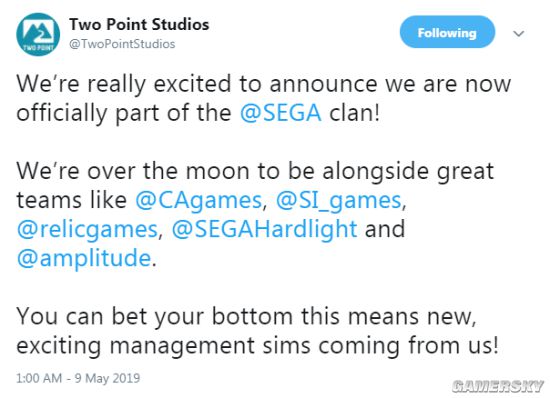Screen dimensions: 550x398
Task: Click the "We're over the moon" line
Action: [255, 171]
